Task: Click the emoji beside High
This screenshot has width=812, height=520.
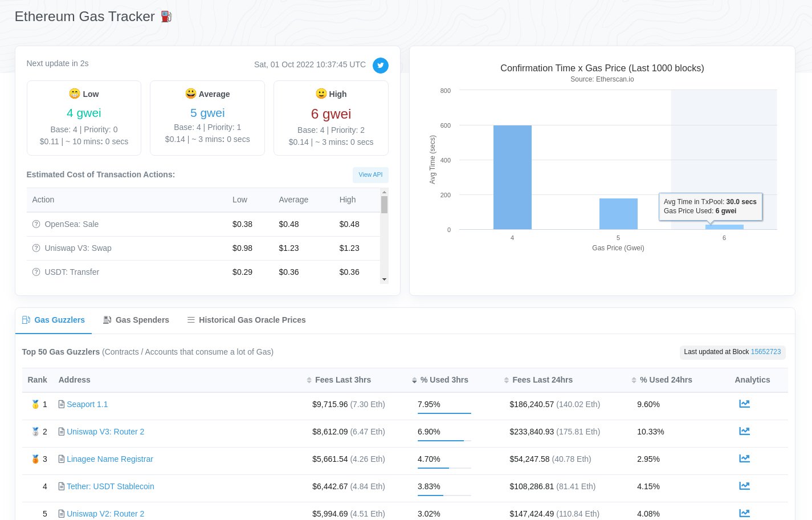Action: 321,94
